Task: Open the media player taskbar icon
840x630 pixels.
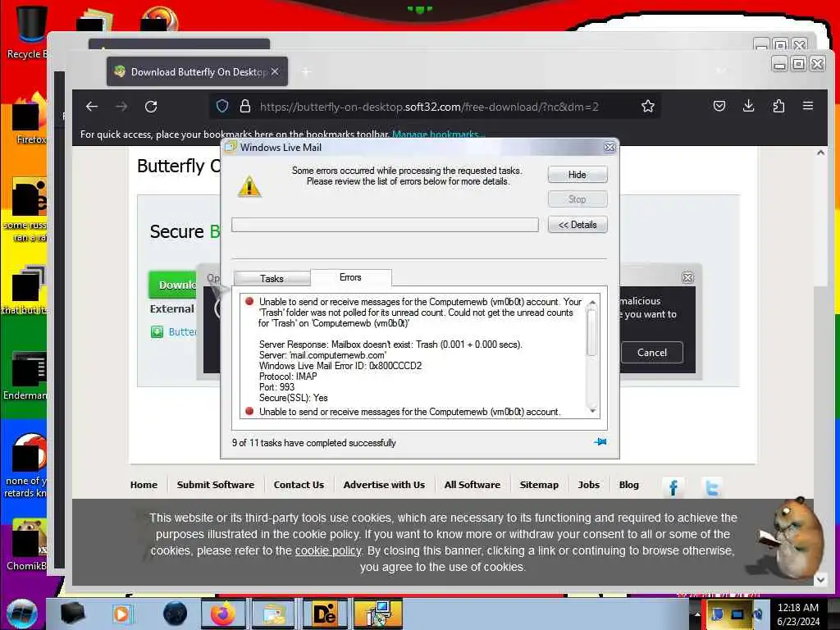Action: [121, 614]
